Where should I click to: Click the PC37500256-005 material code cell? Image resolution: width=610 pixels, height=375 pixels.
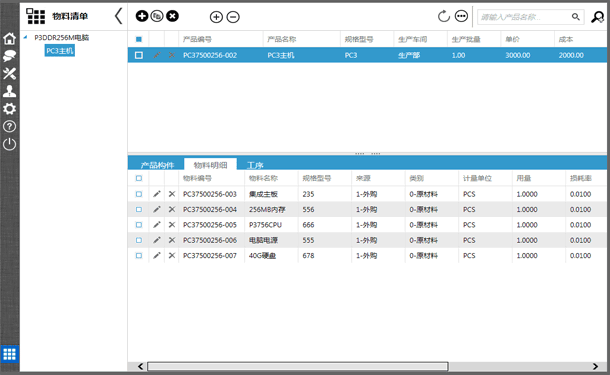tap(210, 225)
